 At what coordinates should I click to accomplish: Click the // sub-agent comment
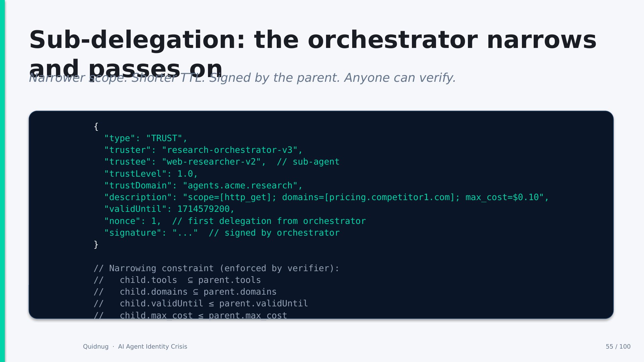coord(308,162)
